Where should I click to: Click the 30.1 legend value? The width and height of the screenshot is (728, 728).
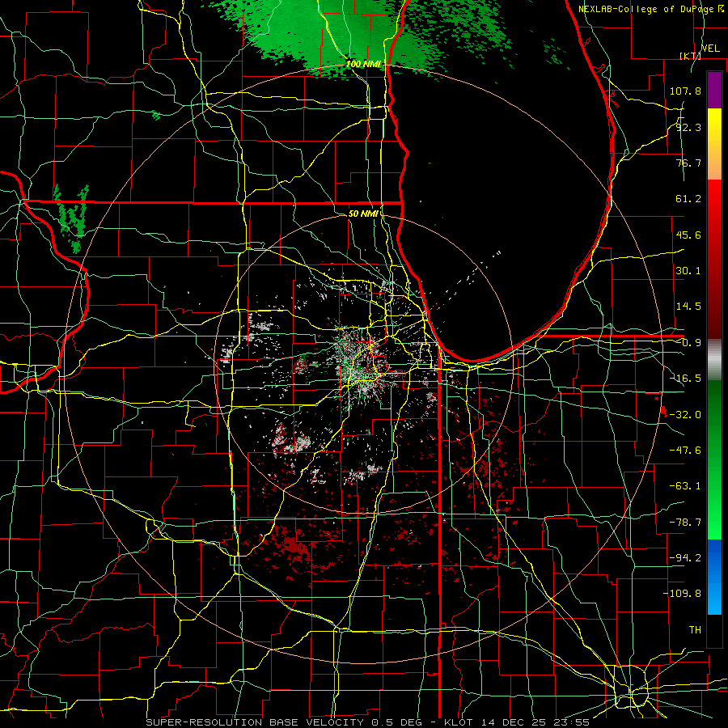[688, 271]
